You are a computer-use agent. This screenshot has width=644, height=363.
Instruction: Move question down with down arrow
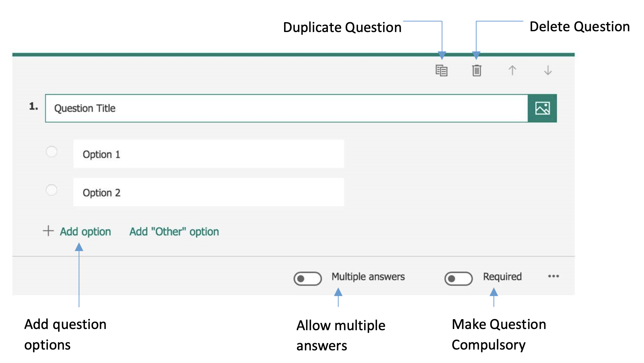pyautogui.click(x=548, y=71)
